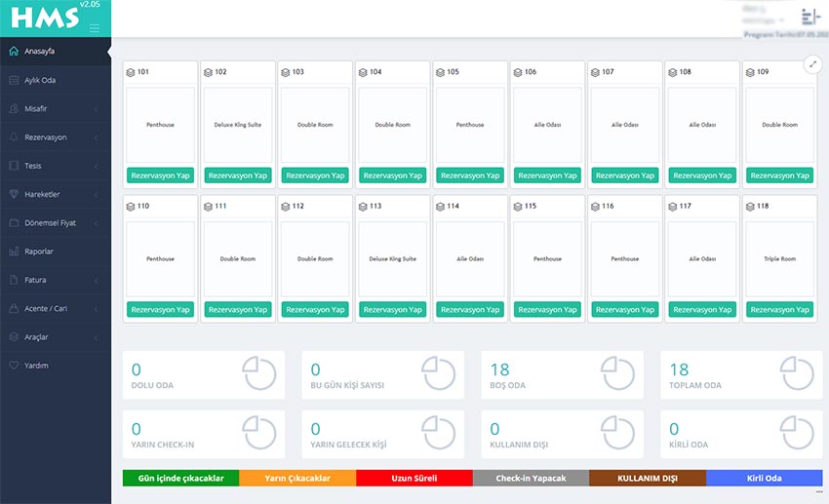Image resolution: width=829 pixels, height=504 pixels.
Task: Click the blue Kirli Oda legend
Action: click(765, 478)
